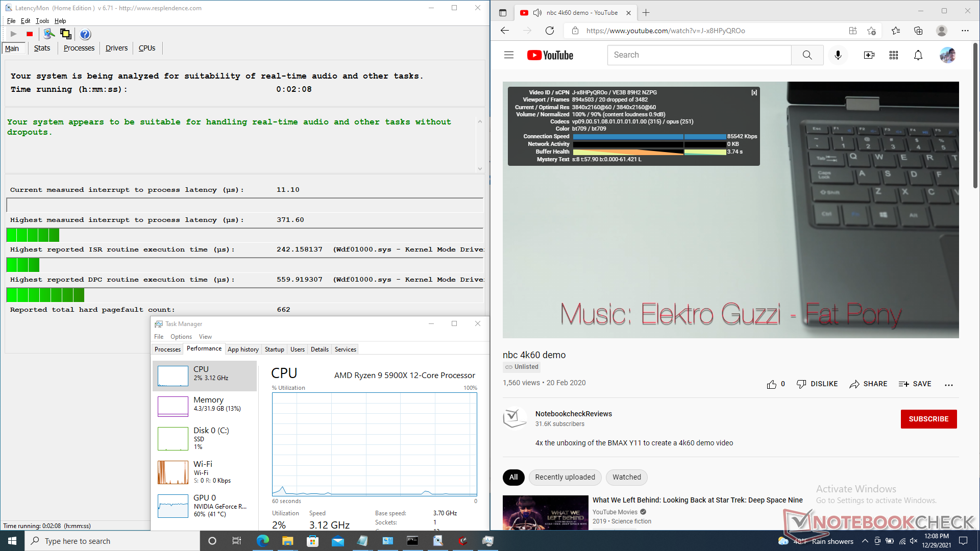The width and height of the screenshot is (980, 551).
Task: Click the red Stop monitoring icon
Action: click(30, 34)
